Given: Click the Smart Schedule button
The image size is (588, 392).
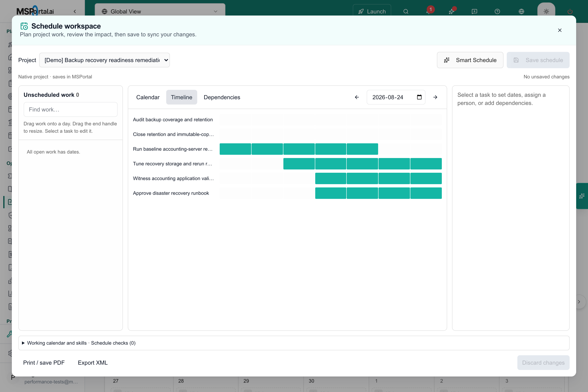Looking at the screenshot, I should [x=470, y=60].
